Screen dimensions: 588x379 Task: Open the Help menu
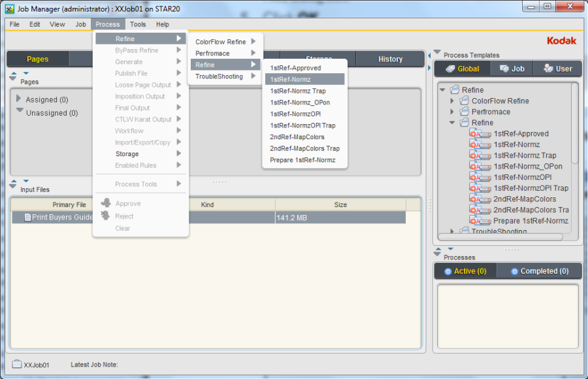point(163,24)
